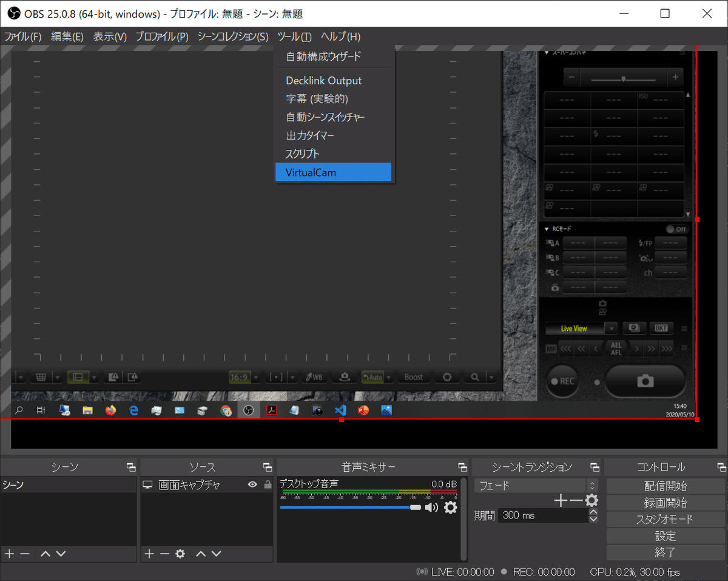Viewport: 728px width, 581px height.
Task: Open source properties gear in Sources panel
Action: (x=180, y=554)
